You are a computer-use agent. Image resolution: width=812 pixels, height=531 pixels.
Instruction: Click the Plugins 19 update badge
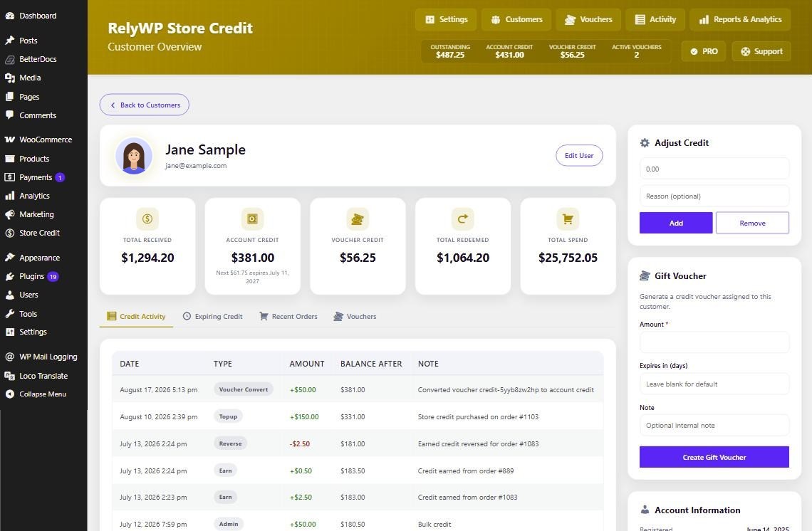pos(53,276)
